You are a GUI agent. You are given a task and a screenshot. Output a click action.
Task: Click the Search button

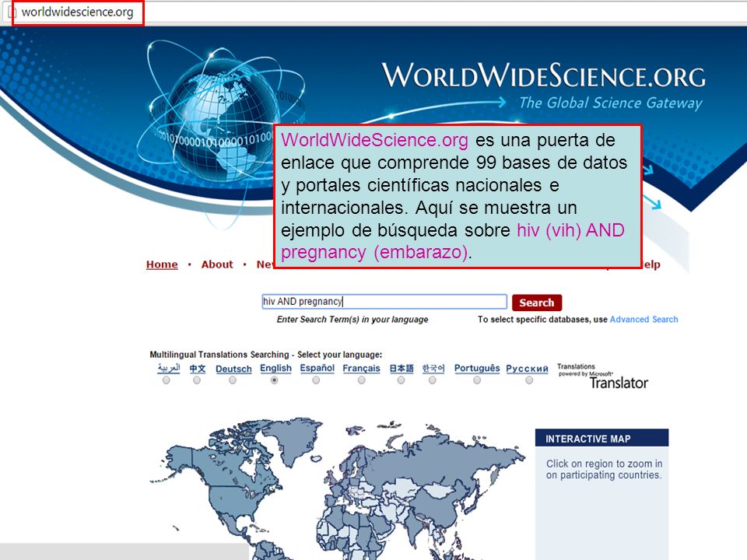[x=537, y=303]
